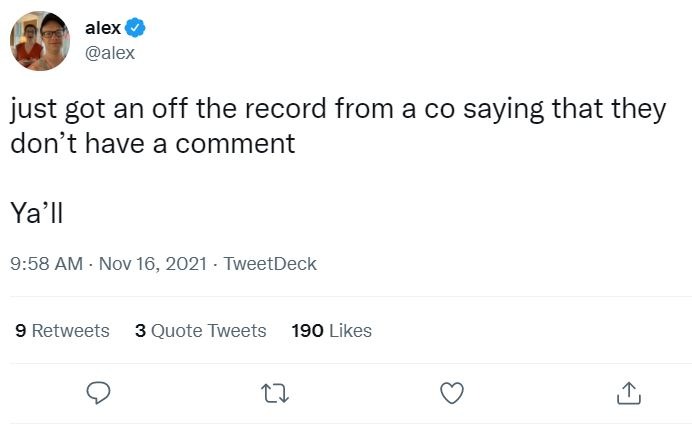Retweet using the arrows icon
Image resolution: width=692 pixels, height=436 pixels.
coord(275,393)
